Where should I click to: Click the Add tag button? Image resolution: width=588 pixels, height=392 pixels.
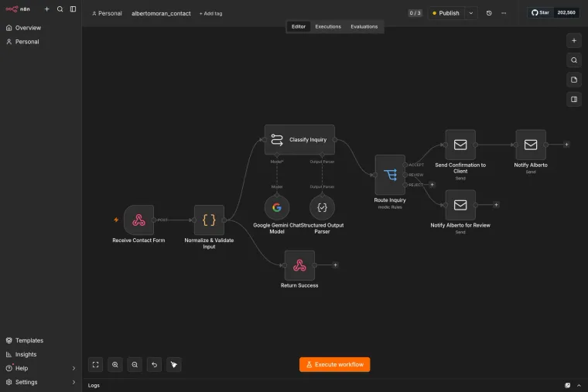[210, 13]
